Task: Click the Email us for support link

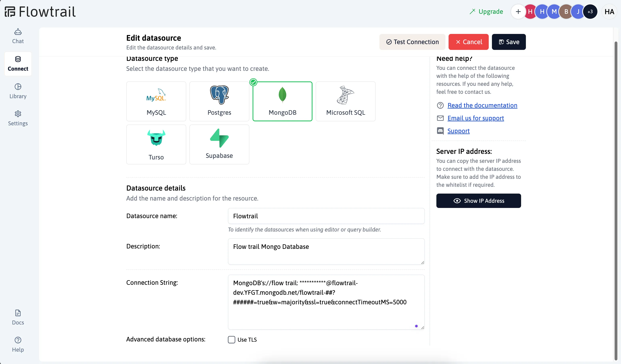Action: [476, 118]
